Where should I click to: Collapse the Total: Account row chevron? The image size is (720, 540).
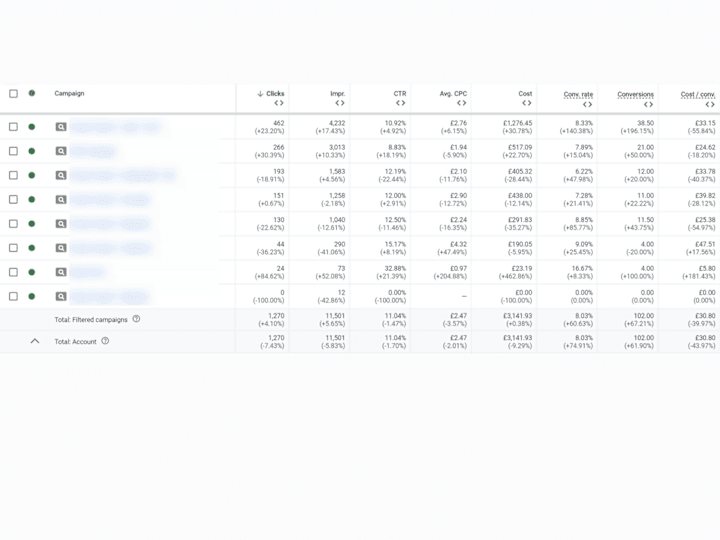tap(35, 341)
